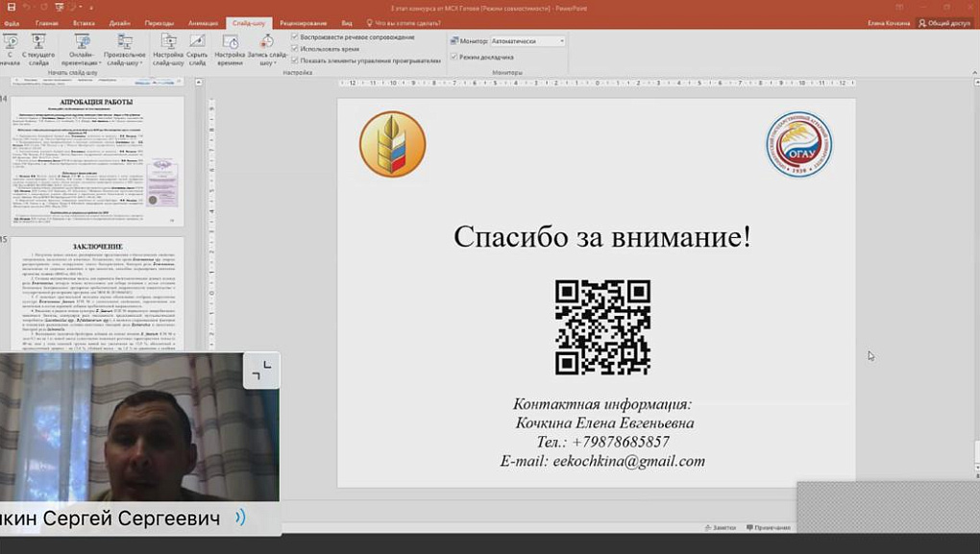Start slideshow from beginning (С начала)
The width and height of the screenshot is (980, 554).
pos(9,50)
